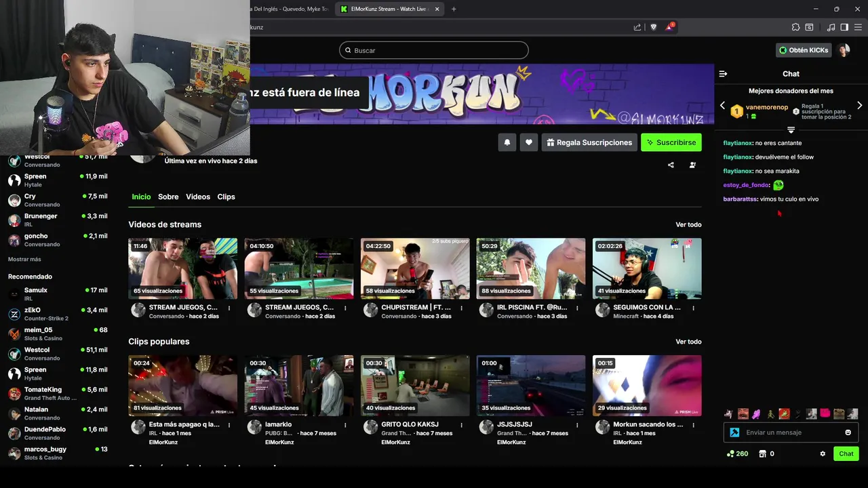Focus the Enviar un mensaje field
Viewport: 868px width, 488px height.
click(791, 432)
